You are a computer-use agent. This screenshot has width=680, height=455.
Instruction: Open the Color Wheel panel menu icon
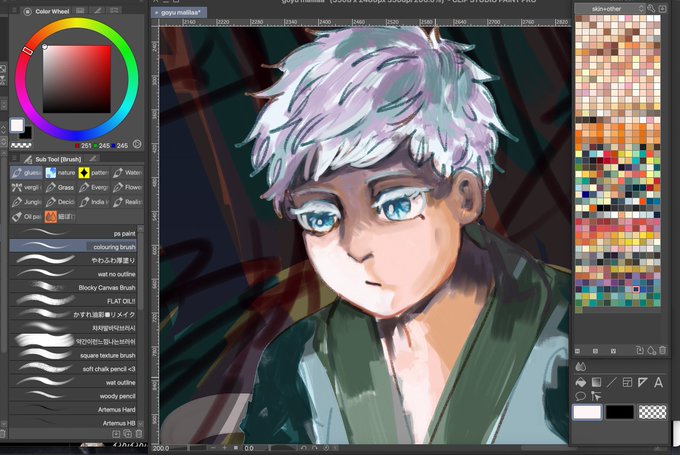tap(15, 11)
